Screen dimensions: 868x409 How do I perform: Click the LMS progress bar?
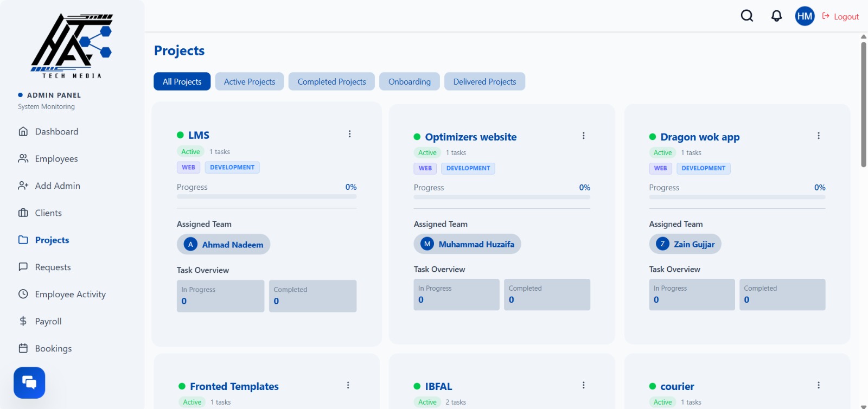coord(266,196)
